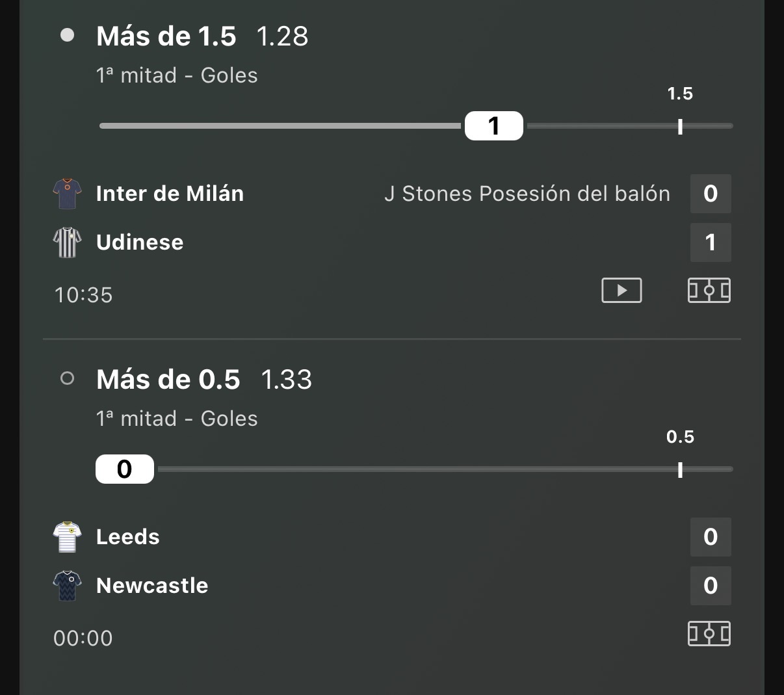Tap the Inter de Milán jersey icon
Viewport: 784px width, 695px height.
(x=67, y=194)
